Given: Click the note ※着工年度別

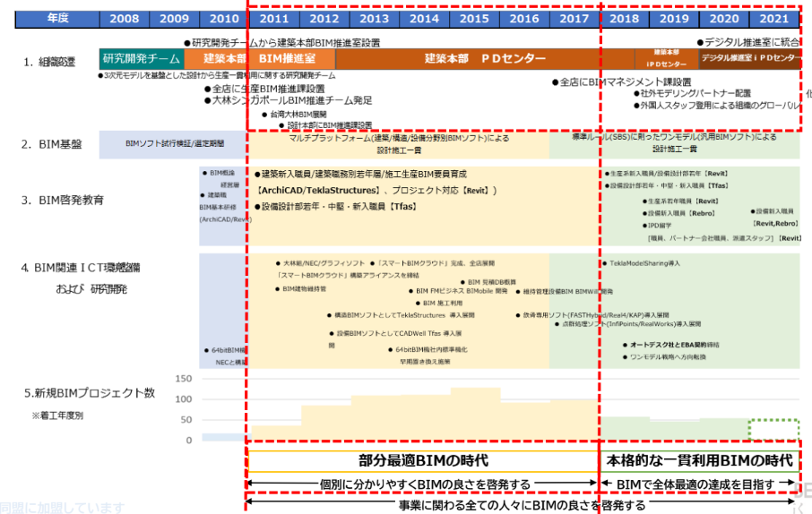Looking at the screenshot, I should (57, 415).
